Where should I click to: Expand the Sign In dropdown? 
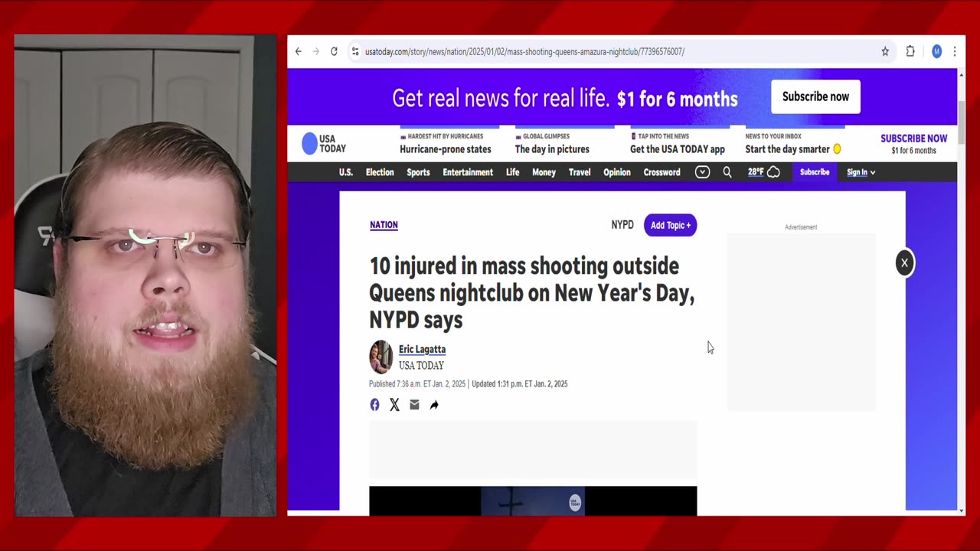(861, 172)
